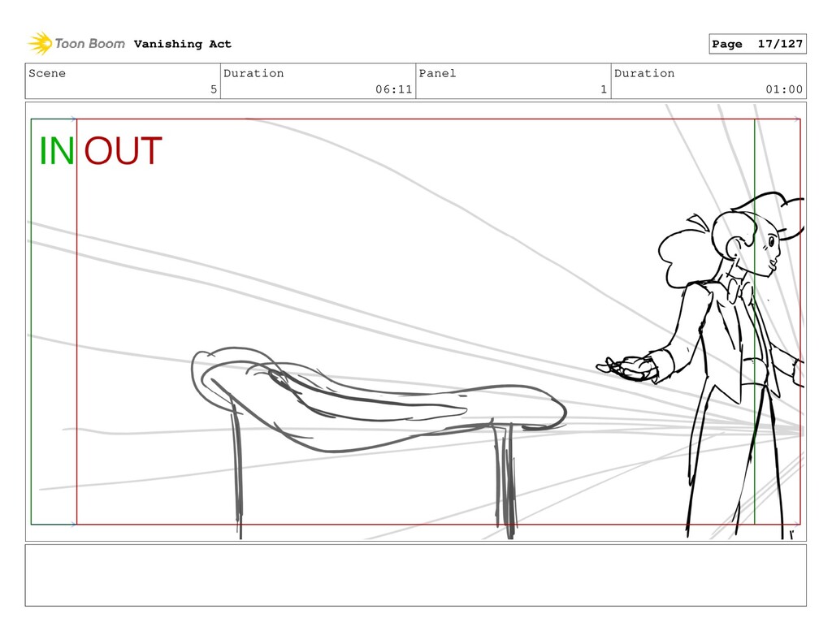The image size is (832, 644).
Task: Select the 'Vanishing Act' title text
Action: click(x=183, y=44)
